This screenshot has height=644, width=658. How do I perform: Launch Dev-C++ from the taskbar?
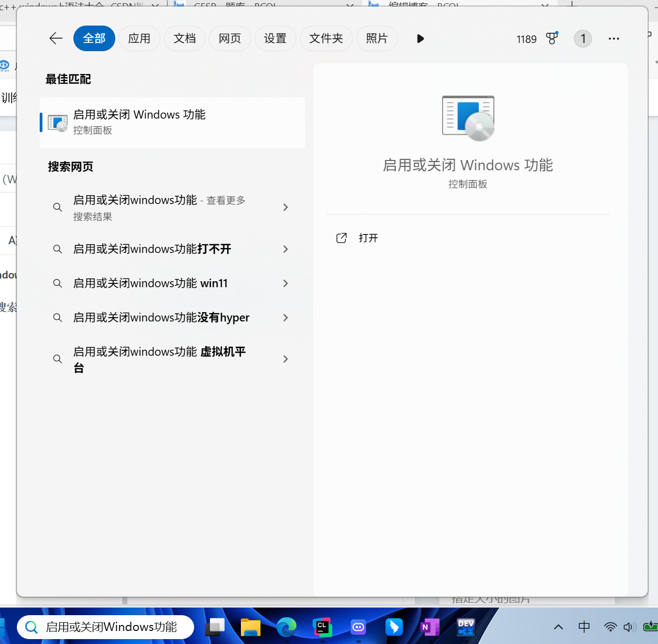(465, 627)
